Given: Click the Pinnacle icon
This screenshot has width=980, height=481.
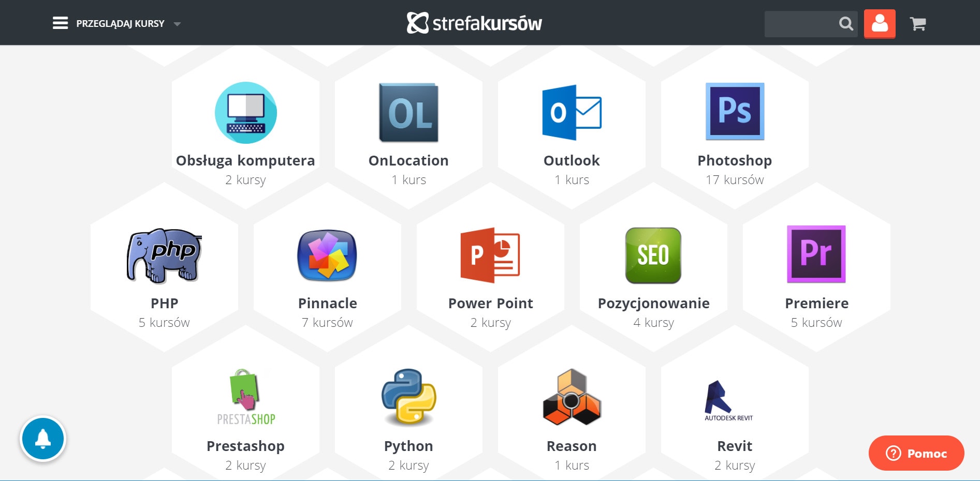Looking at the screenshot, I should (x=327, y=255).
